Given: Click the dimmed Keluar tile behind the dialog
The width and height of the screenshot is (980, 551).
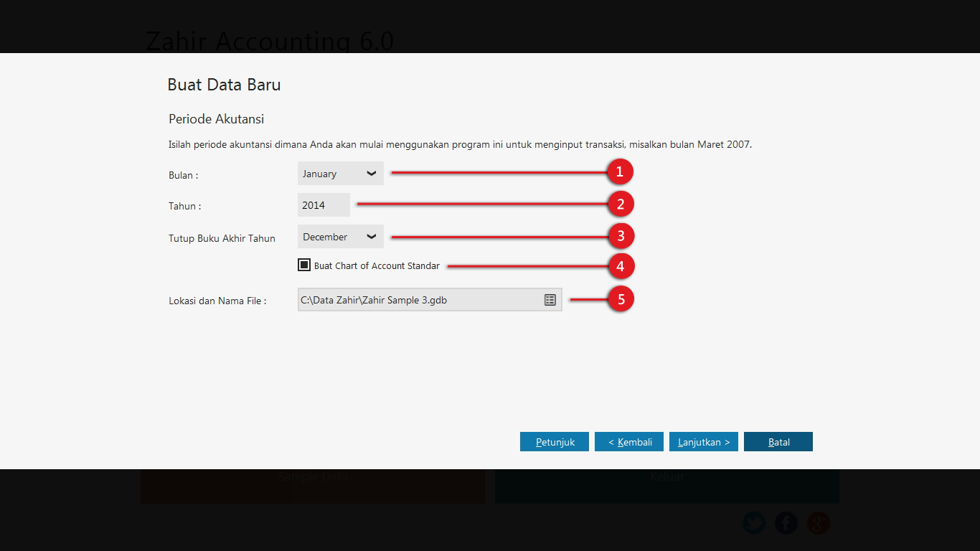Looking at the screenshot, I should [667, 486].
